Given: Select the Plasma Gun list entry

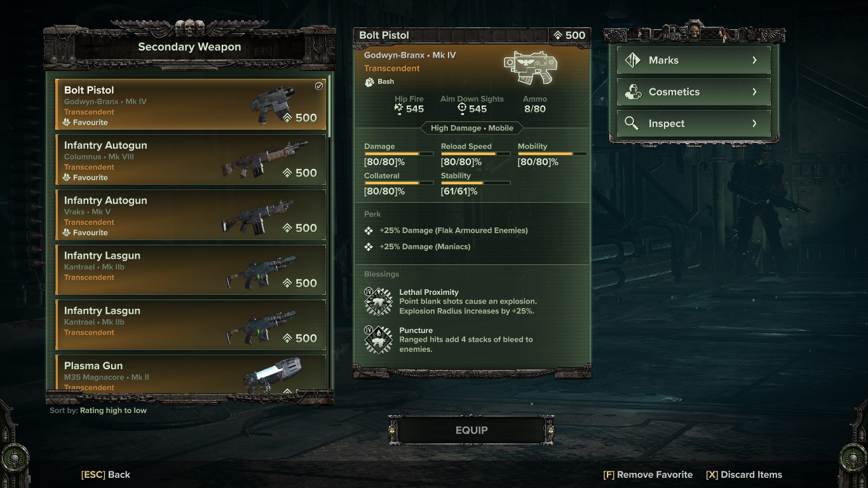Looking at the screenshot, I should tap(191, 374).
